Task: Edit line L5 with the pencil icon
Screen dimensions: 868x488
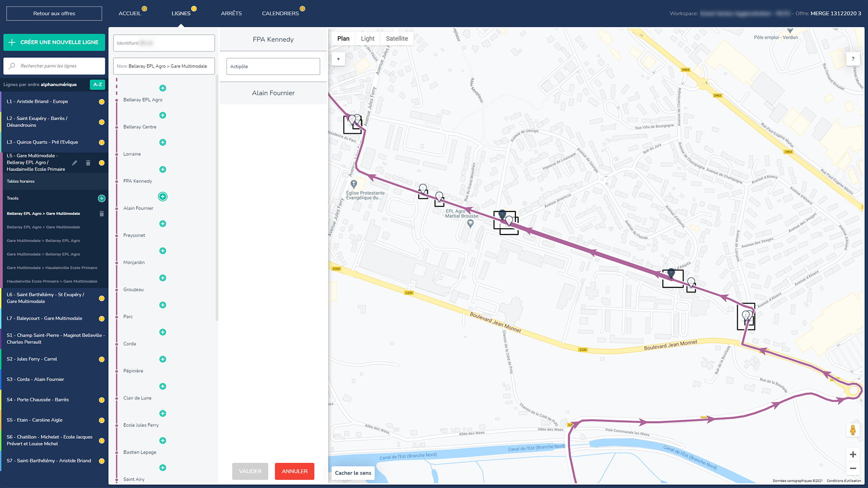Action: [75, 163]
